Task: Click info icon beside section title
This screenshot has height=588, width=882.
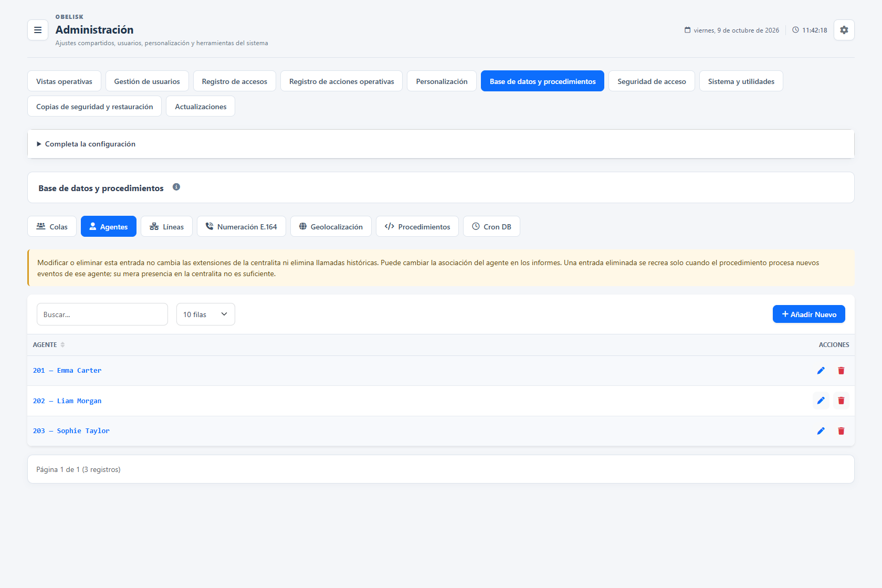Action: (x=176, y=187)
